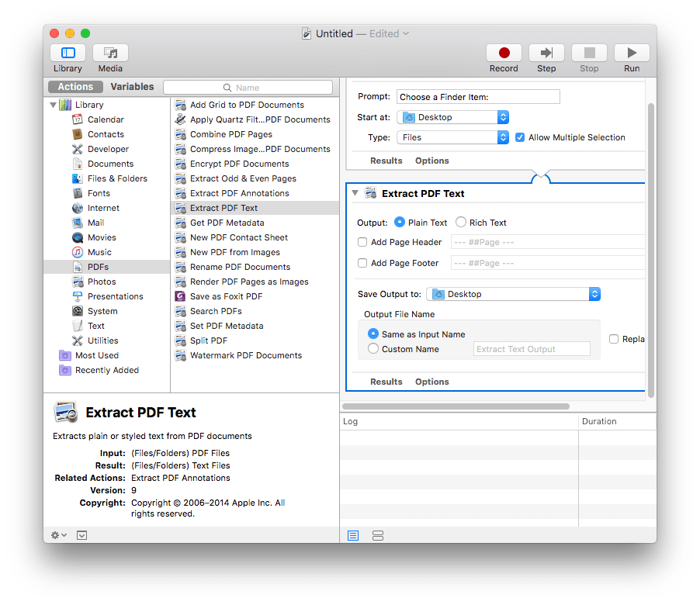Open the Options pane of Extract PDF Text
This screenshot has height=605, width=700.
click(431, 381)
